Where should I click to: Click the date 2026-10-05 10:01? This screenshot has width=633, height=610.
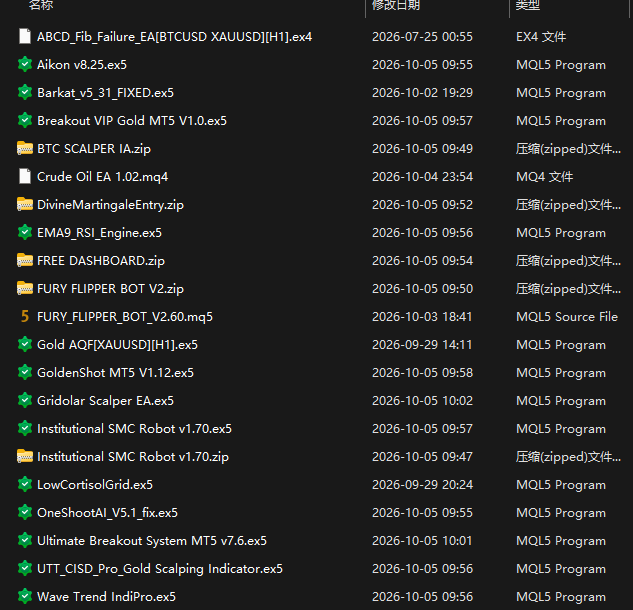point(422,541)
